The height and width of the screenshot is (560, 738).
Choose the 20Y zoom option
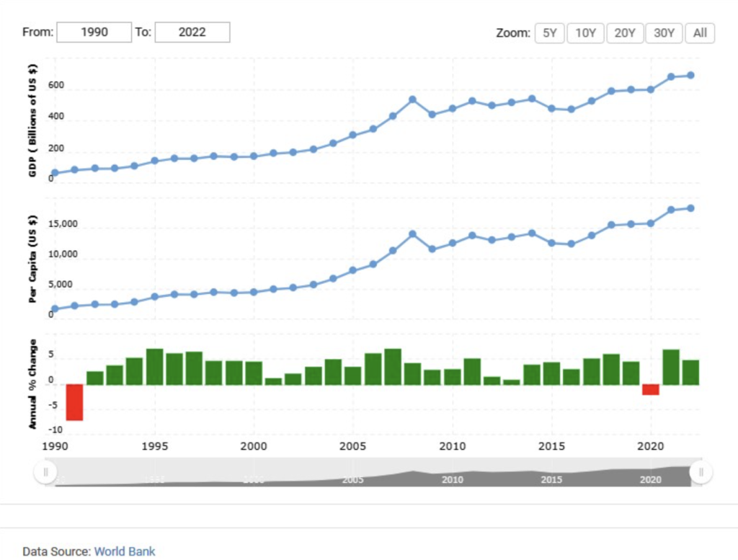pyautogui.click(x=625, y=33)
